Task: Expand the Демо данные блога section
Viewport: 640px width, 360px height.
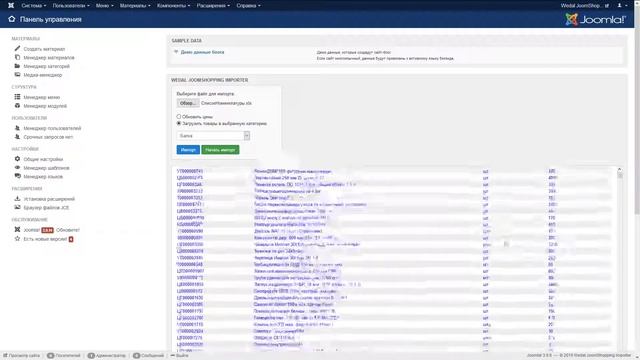Action: (176, 52)
